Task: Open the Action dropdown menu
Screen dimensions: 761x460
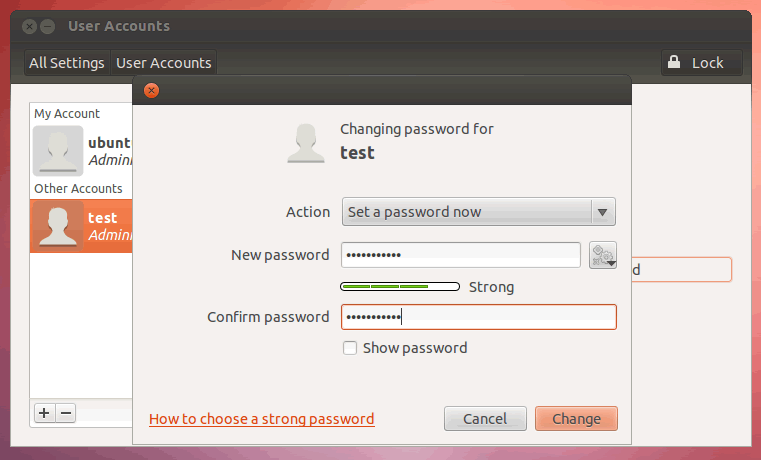Action: (479, 212)
